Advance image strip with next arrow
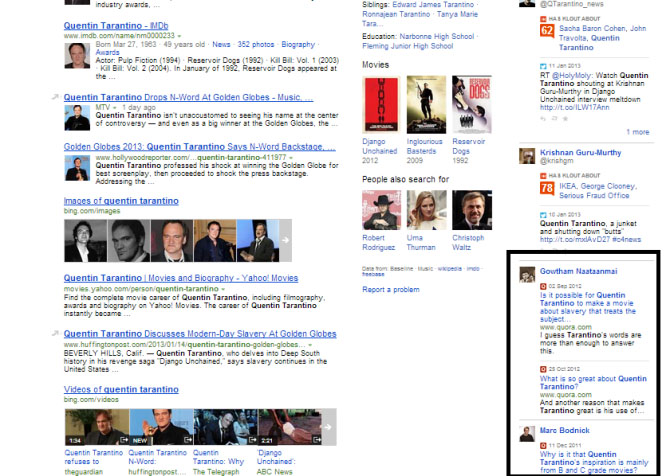Screen dimensions: 670x476 285,241
